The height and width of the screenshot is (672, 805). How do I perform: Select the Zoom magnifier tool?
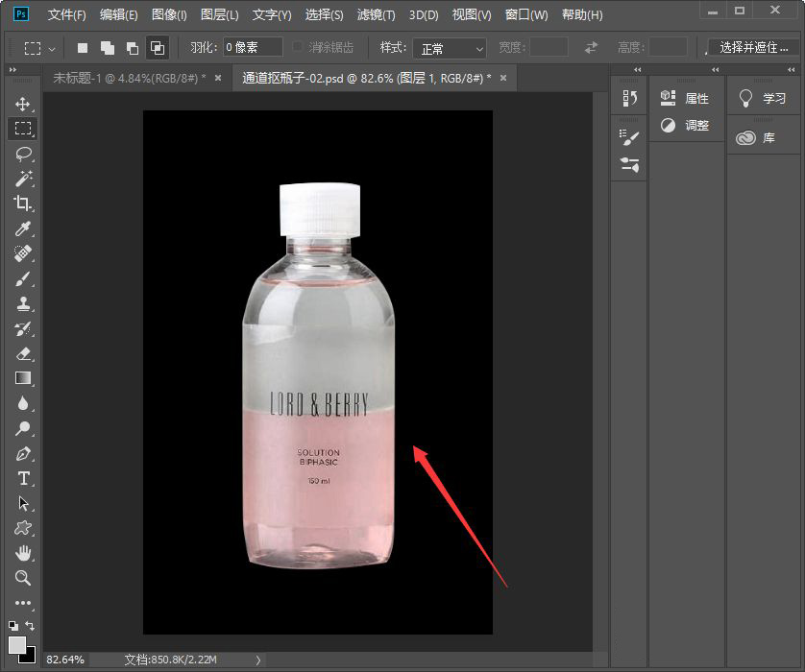(x=23, y=578)
